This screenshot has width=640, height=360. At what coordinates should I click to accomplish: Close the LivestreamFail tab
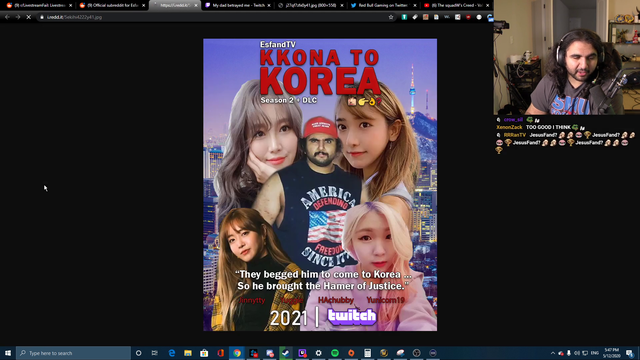pos(71,5)
